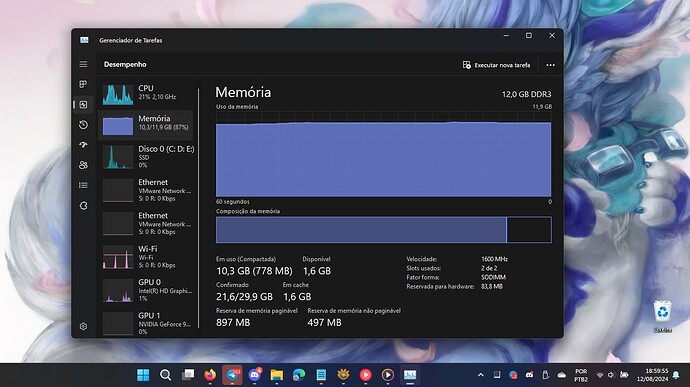This screenshot has width=690, height=387.
Task: Open the red play-button app on taskbar
Action: (x=365, y=375)
